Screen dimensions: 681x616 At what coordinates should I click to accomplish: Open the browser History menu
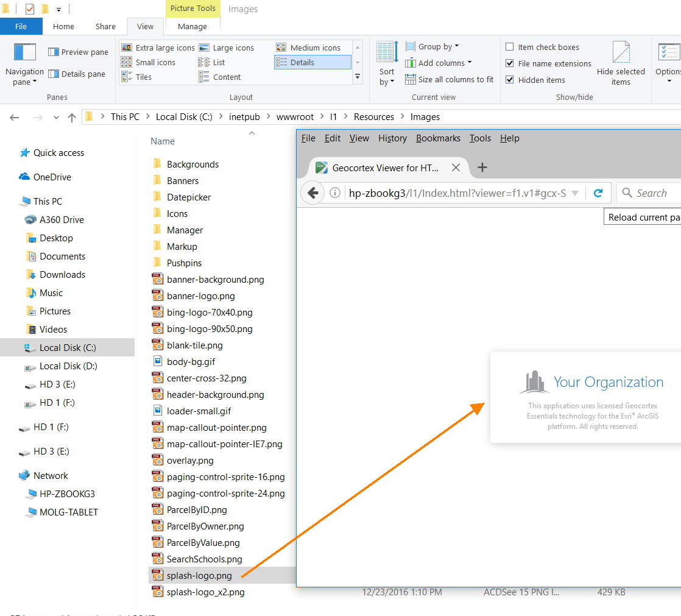tap(392, 138)
